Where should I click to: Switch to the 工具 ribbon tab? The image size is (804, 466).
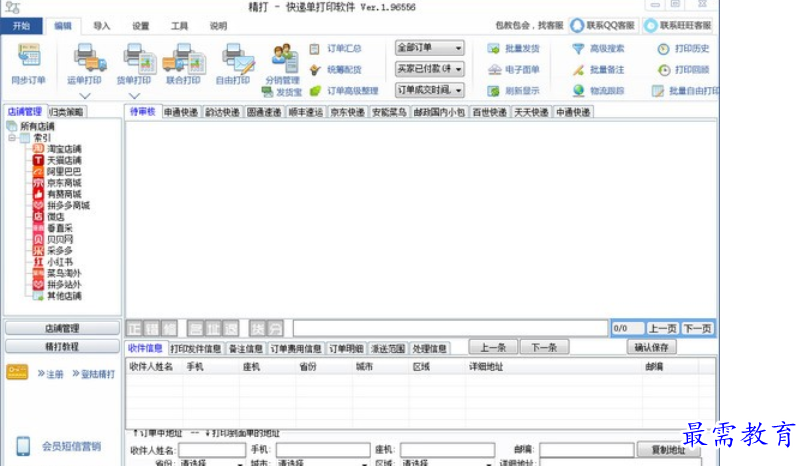coord(179,26)
